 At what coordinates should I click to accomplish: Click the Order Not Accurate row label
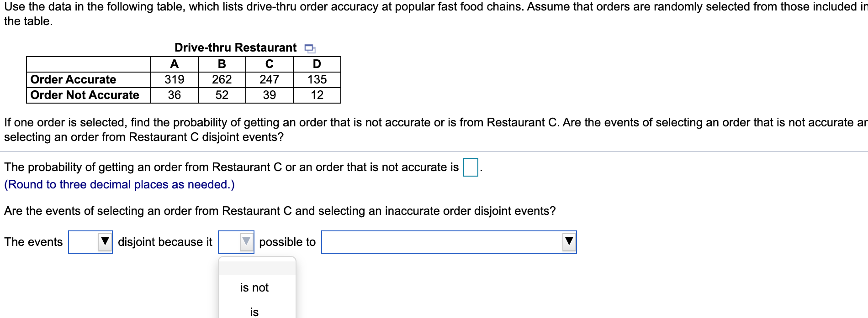tap(84, 95)
